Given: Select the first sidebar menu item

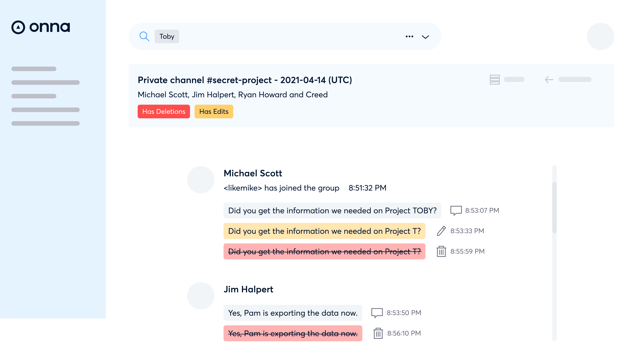Looking at the screenshot, I should 34,69.
